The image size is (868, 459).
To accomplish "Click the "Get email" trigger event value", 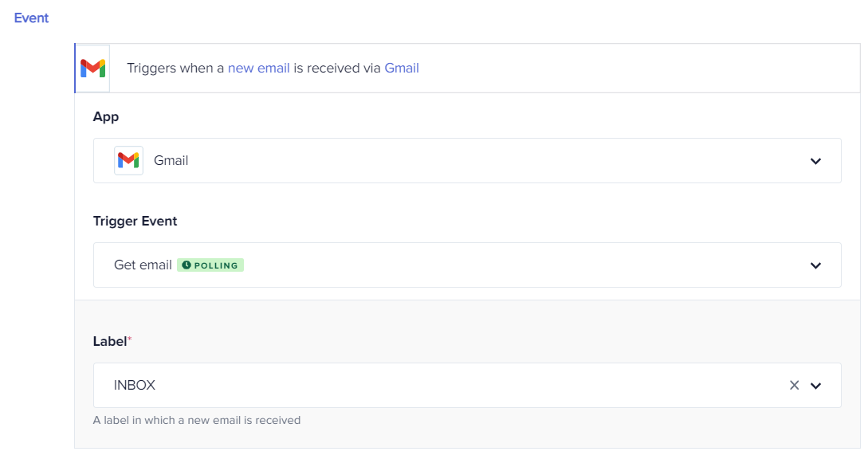I will (x=143, y=265).
